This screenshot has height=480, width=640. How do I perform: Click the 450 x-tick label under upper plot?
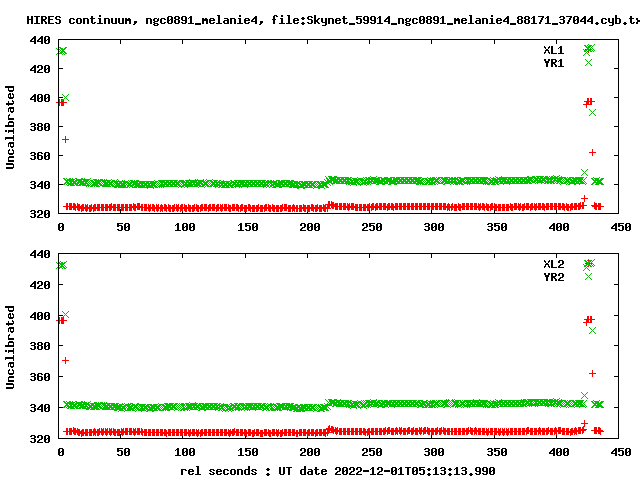(621, 227)
